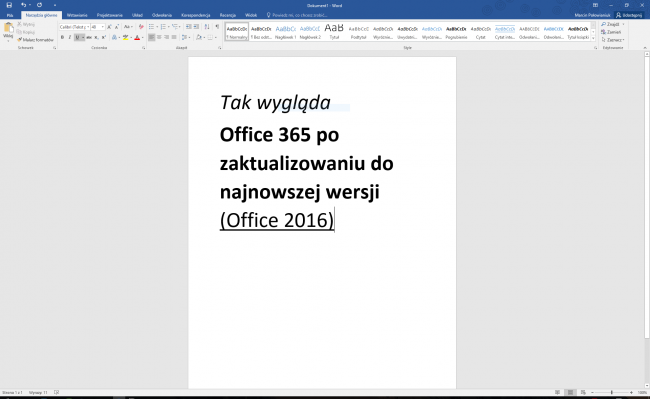Screen dimensions: 650x399
Task: Open Ribbon Display Options icon in title bar
Action: coord(595,5)
